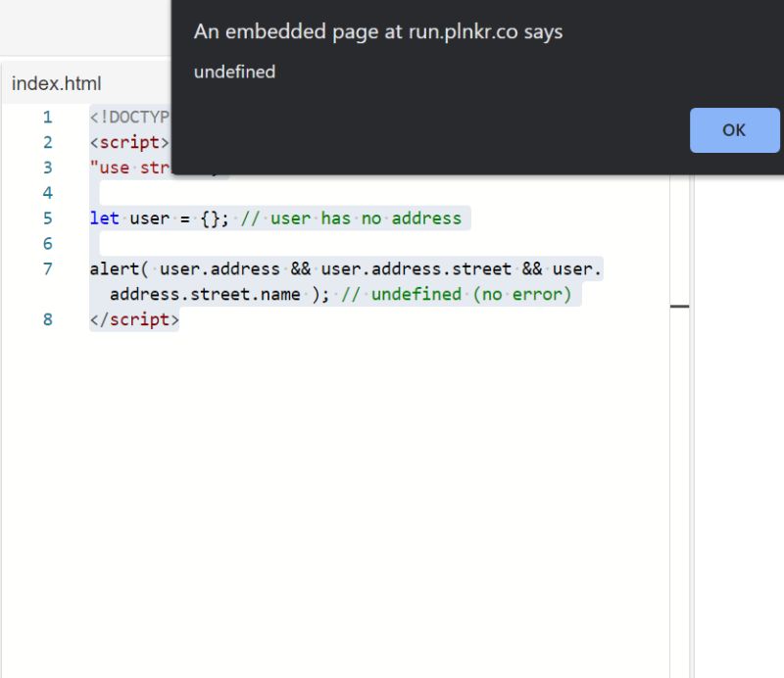This screenshot has width=784, height=678.
Task: Click empty line 6 in the editor
Action: pyautogui.click(x=380, y=244)
